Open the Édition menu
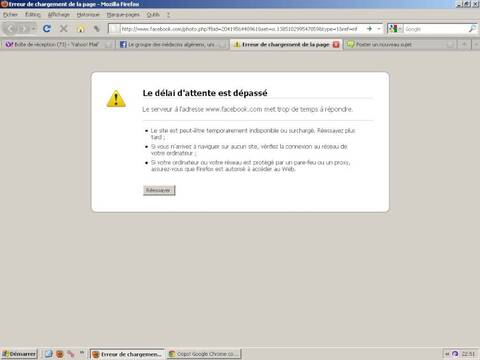 [33, 15]
